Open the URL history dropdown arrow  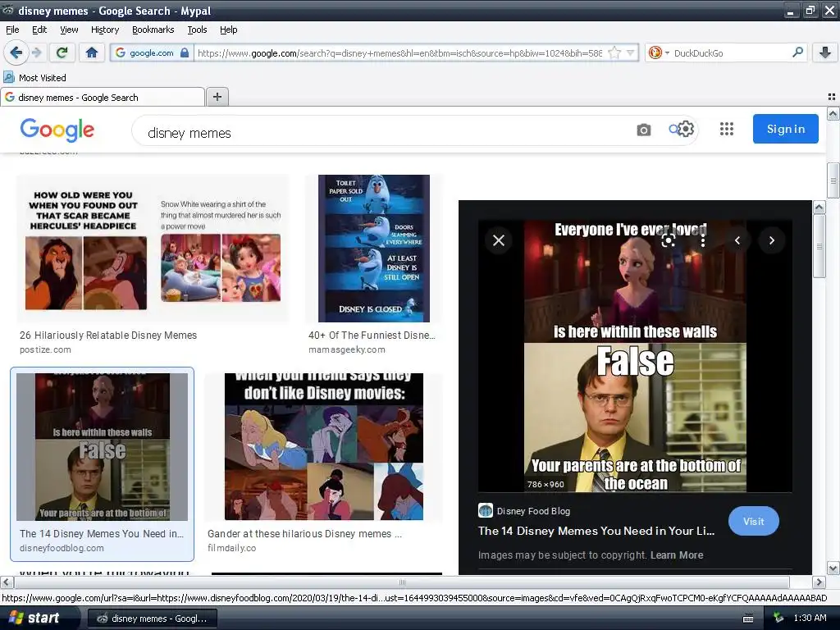[631, 52]
